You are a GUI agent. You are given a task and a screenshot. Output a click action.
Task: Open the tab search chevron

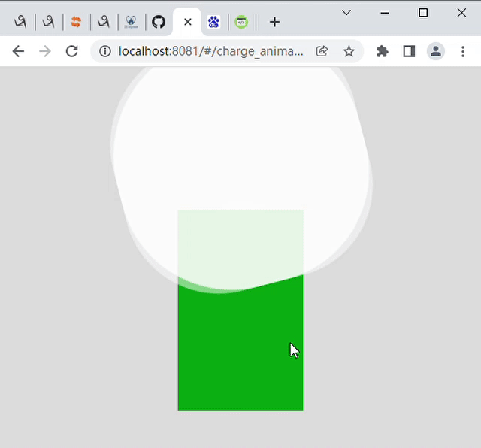point(346,13)
